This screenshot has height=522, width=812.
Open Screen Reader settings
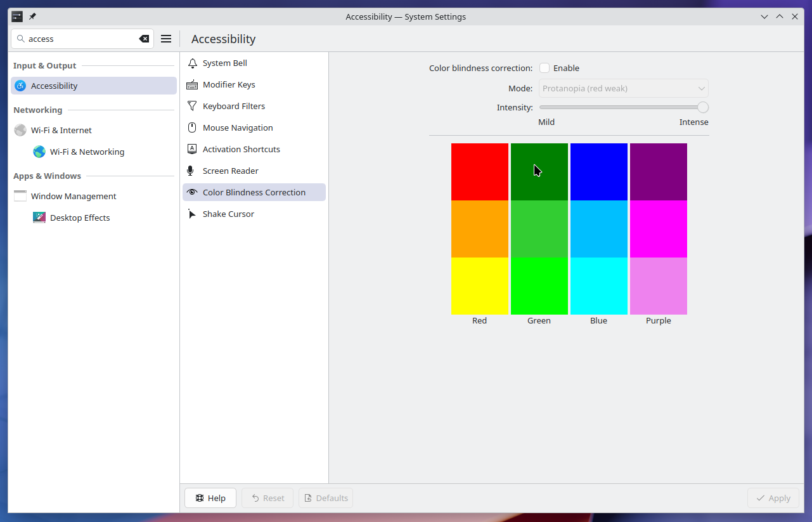tap(231, 171)
